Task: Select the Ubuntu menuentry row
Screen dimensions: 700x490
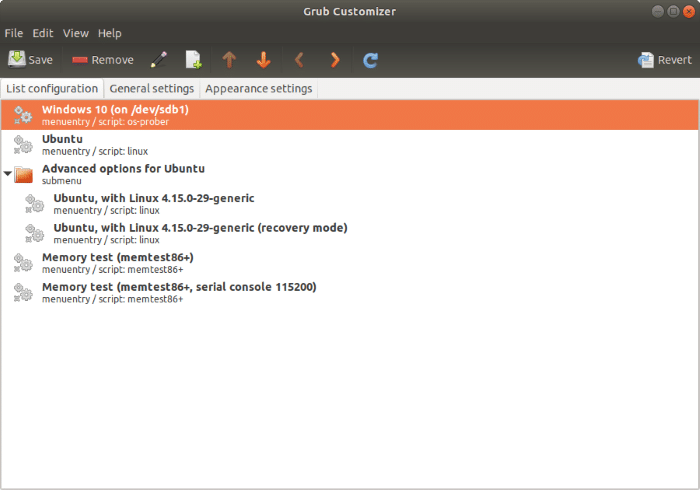Action: tap(350, 145)
